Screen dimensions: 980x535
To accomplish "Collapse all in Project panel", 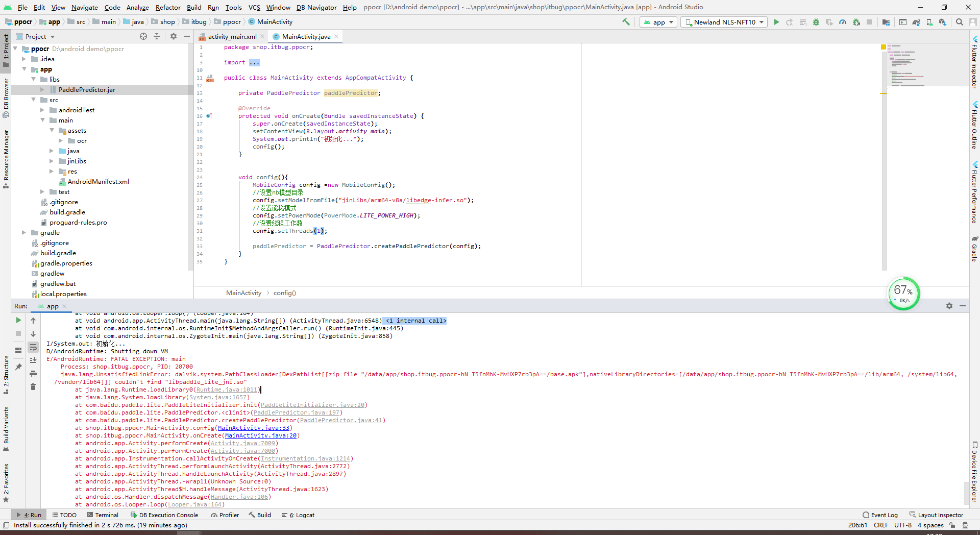I will tap(157, 36).
